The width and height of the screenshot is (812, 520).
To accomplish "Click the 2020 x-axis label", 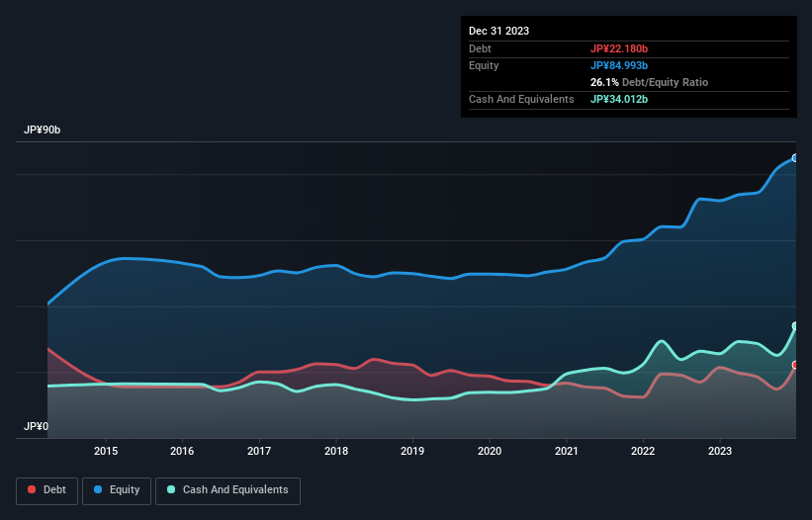I will tap(490, 451).
